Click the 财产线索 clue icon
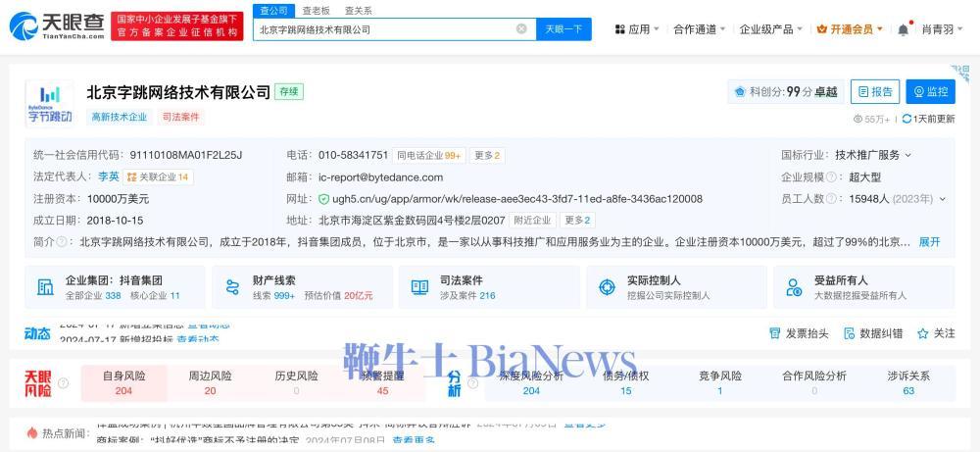 click(232, 287)
